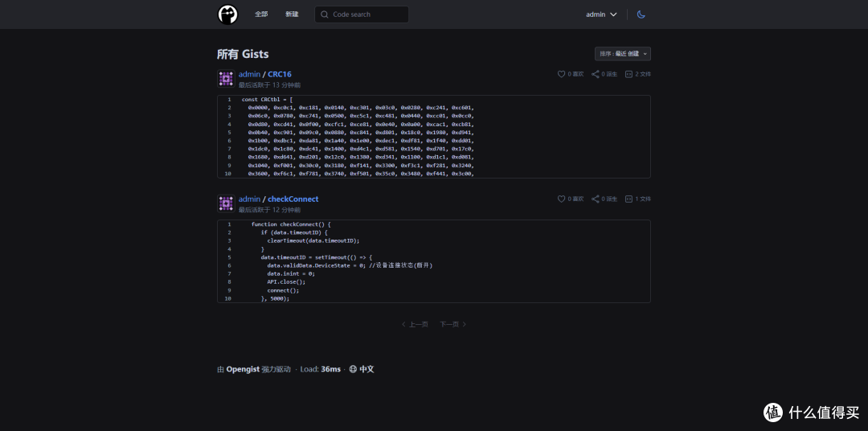868x431 pixels.
Task: Open admin link beside checkConnect
Action: point(249,199)
